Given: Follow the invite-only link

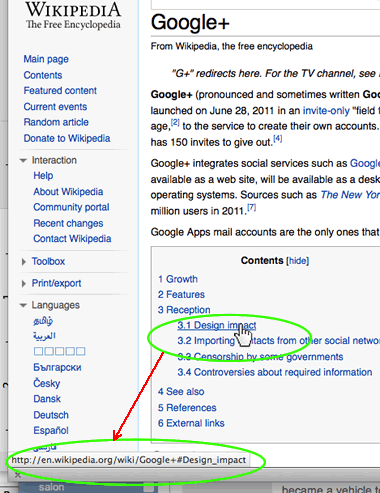Looking at the screenshot, I should [x=326, y=111].
